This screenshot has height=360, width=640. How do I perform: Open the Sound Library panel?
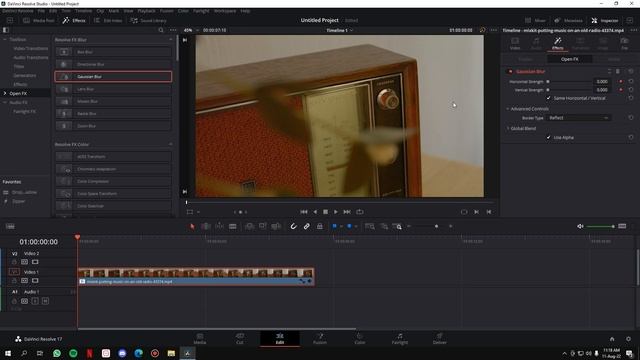click(x=148, y=20)
